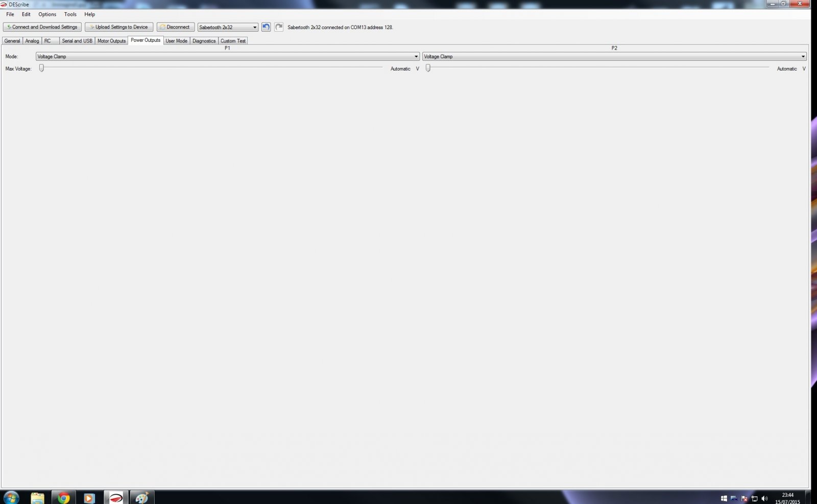Switch to the Diagnostics tab
Image resolution: width=817 pixels, height=504 pixels.
pyautogui.click(x=204, y=41)
